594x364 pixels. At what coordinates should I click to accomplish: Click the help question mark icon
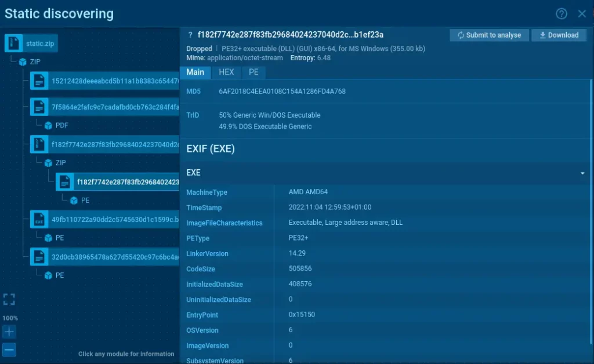pos(561,14)
